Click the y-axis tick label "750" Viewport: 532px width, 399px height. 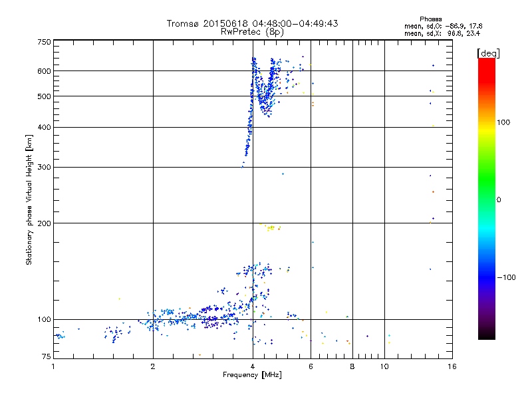[44, 42]
